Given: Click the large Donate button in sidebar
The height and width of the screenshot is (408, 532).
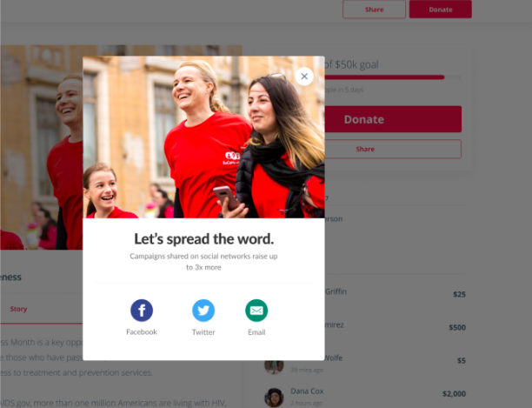Looking at the screenshot, I should [393, 119].
